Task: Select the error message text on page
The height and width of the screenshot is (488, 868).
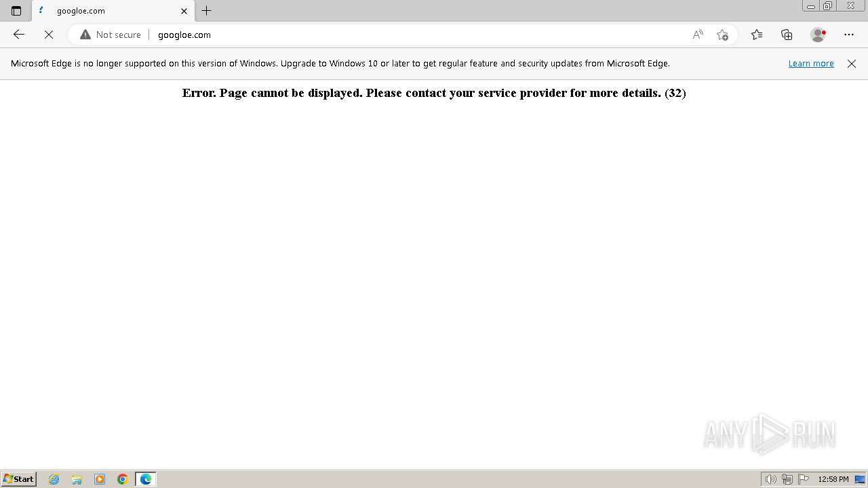Action: (434, 93)
